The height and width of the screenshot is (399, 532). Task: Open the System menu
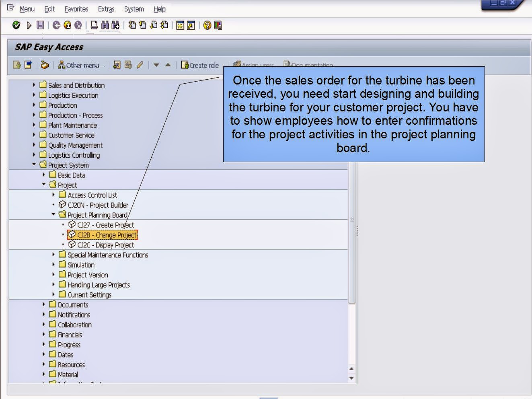pos(133,9)
